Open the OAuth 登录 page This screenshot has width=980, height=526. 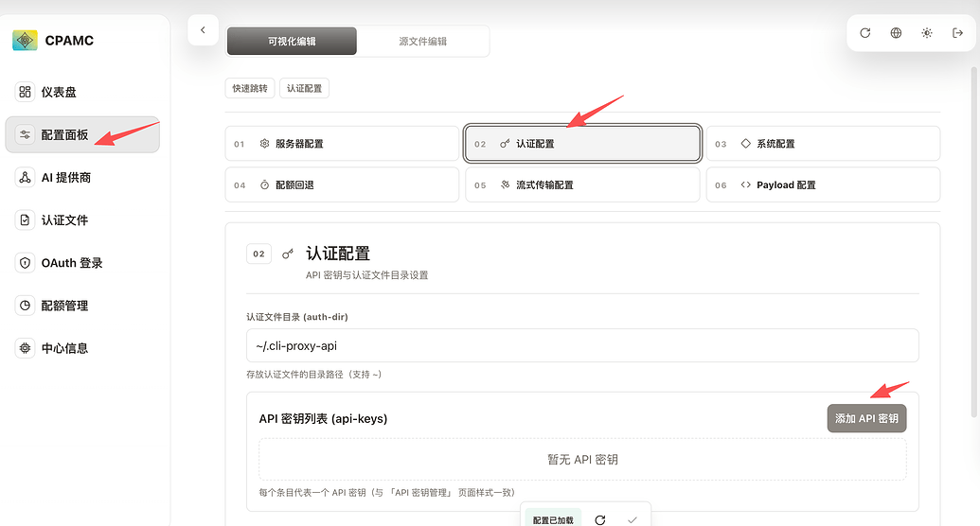(x=82, y=263)
